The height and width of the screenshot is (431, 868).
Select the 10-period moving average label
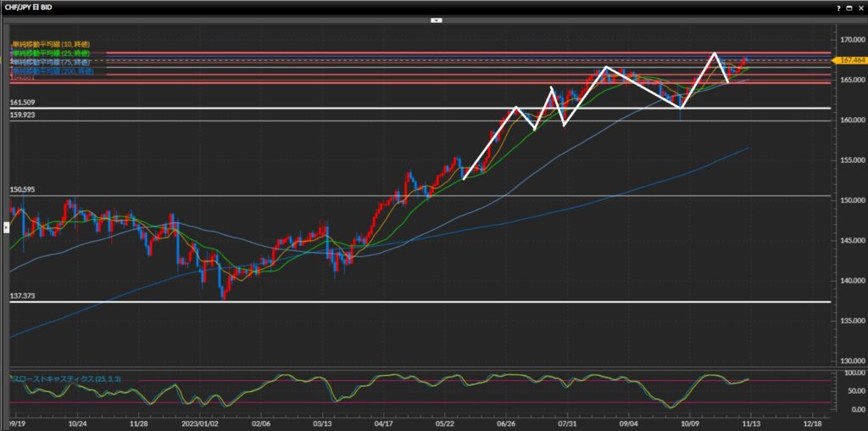coord(50,43)
